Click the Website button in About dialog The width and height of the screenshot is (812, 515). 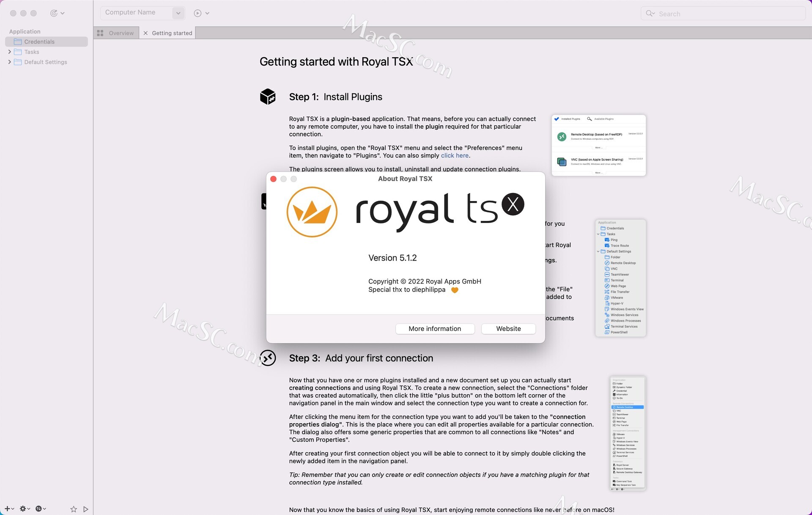[508, 329]
